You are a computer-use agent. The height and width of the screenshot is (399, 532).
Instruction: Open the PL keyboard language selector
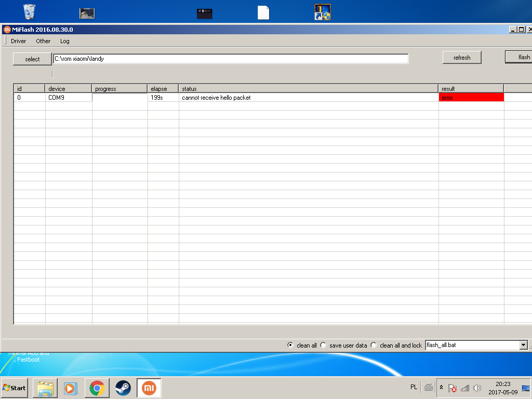414,387
